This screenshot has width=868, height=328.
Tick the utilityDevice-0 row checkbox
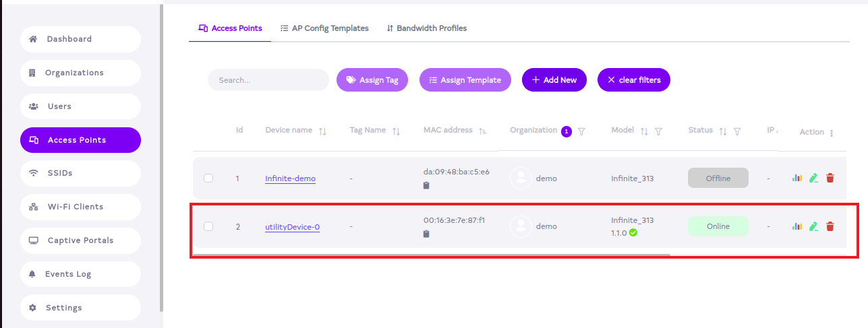pyautogui.click(x=208, y=226)
